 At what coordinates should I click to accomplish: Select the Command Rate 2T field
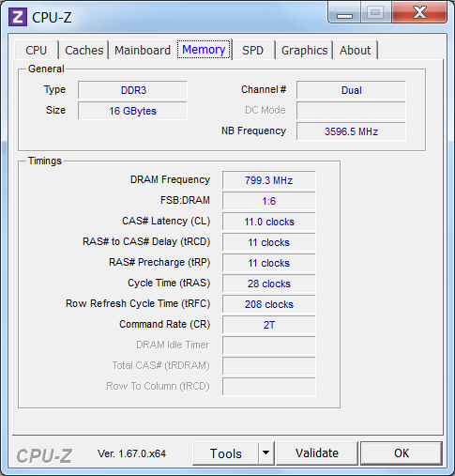point(268,325)
